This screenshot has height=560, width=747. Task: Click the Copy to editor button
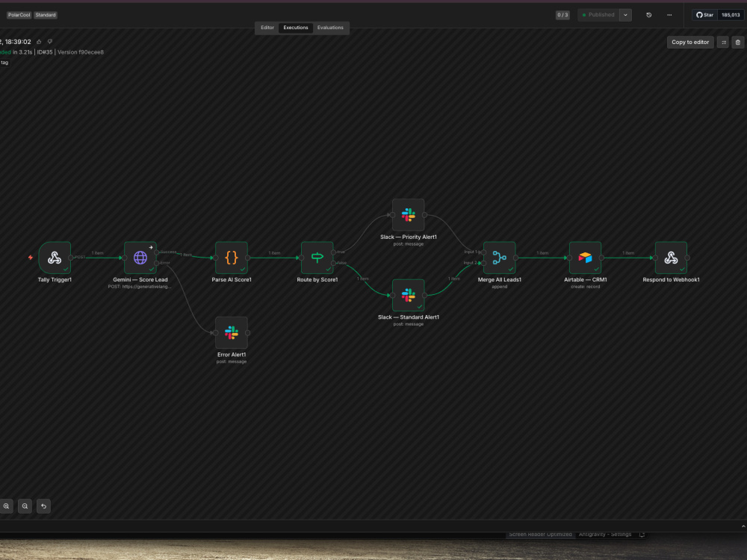690,43
